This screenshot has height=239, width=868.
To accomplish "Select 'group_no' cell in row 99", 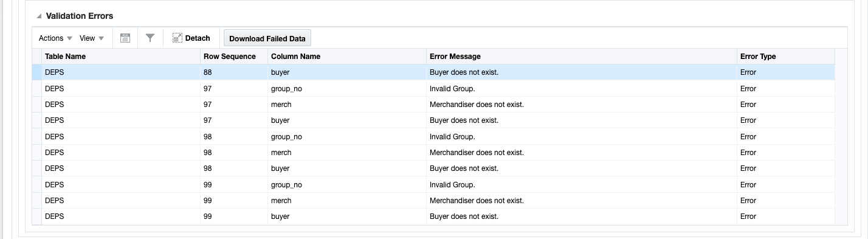I will [347, 185].
